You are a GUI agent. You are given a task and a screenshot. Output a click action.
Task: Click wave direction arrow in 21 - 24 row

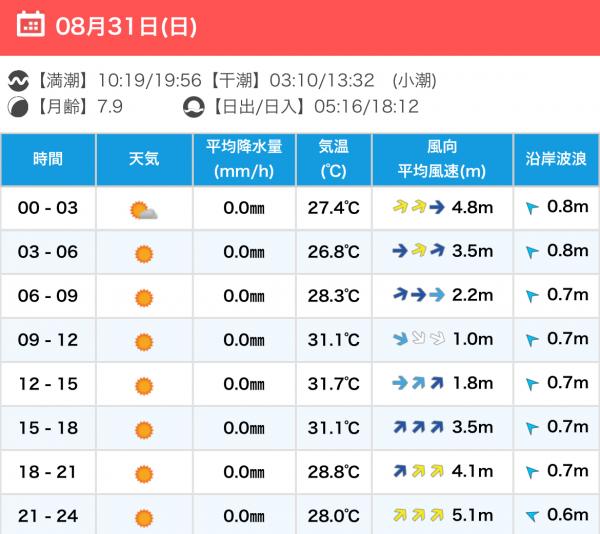pos(532,516)
